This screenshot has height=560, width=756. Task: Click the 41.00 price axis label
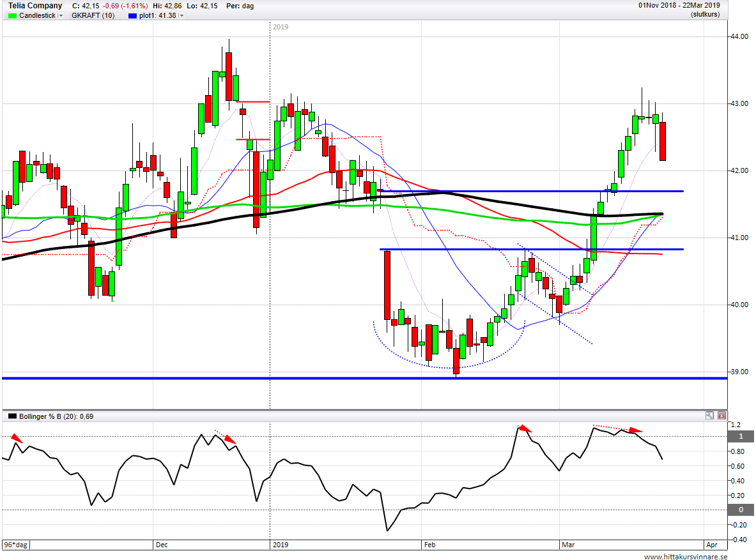(x=739, y=238)
